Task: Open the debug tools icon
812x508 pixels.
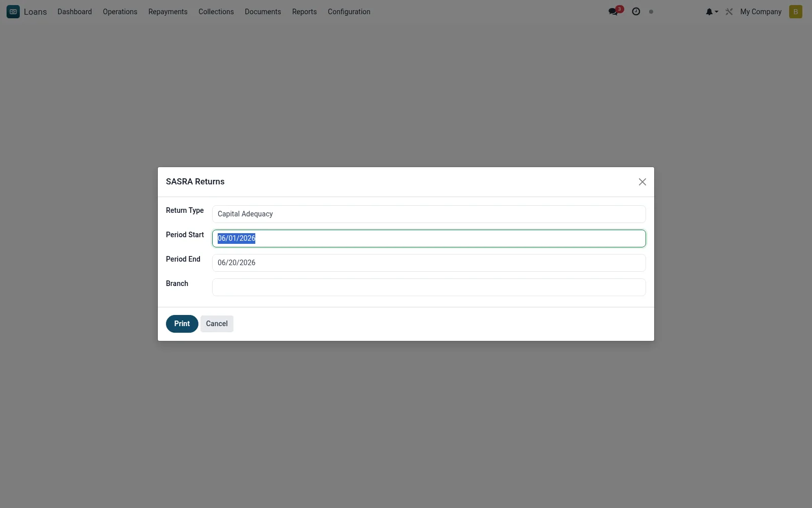Action: click(x=729, y=12)
